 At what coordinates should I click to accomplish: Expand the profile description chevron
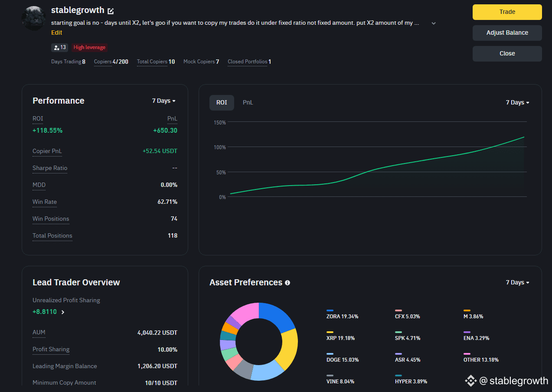click(434, 23)
